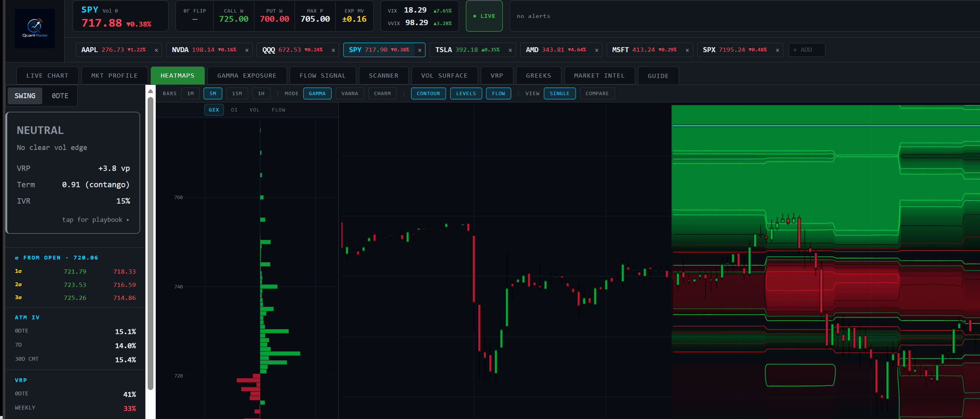Remove AAPL ticker from watchlist

click(156, 50)
